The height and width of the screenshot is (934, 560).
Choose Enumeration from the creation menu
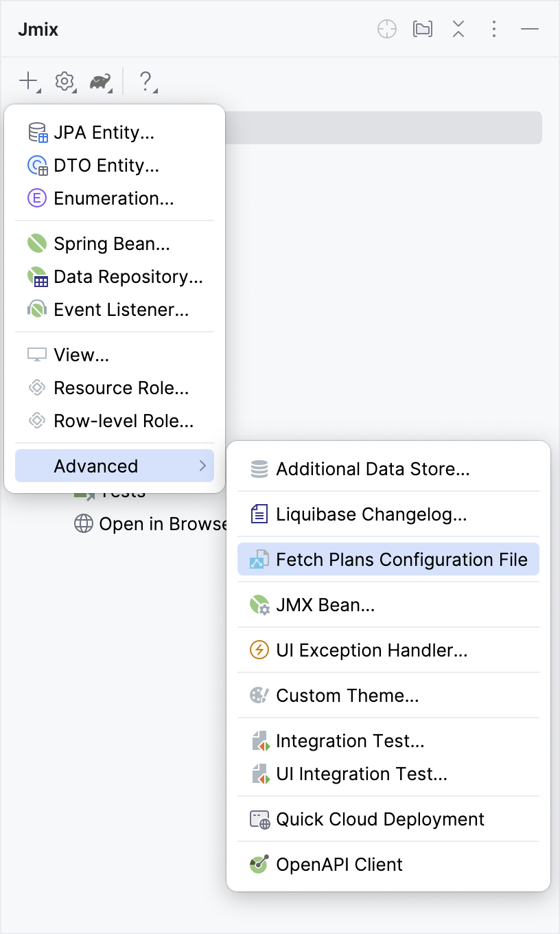(x=113, y=198)
